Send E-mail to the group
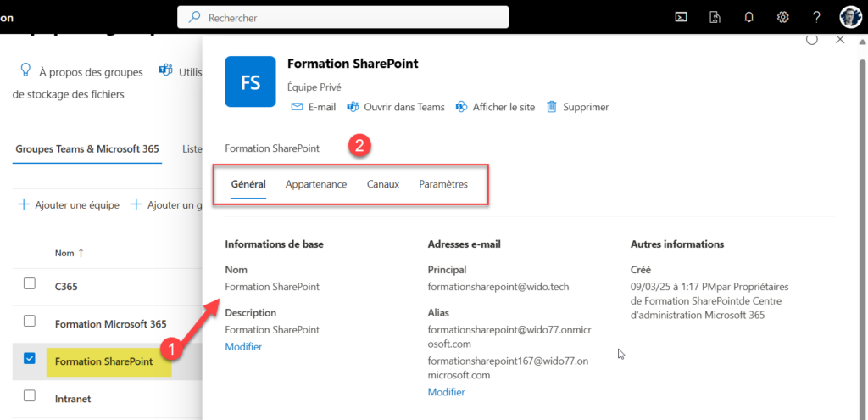Image resolution: width=868 pixels, height=420 pixels. 314,107
